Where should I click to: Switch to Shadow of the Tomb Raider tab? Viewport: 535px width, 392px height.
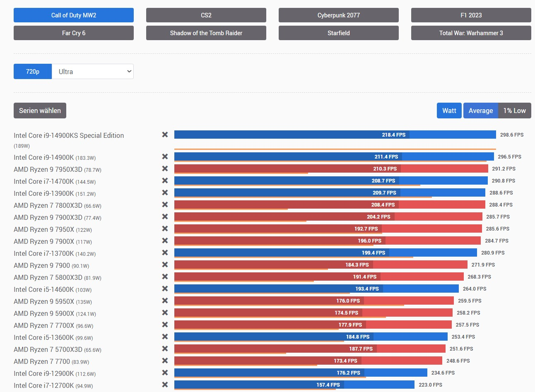click(206, 33)
